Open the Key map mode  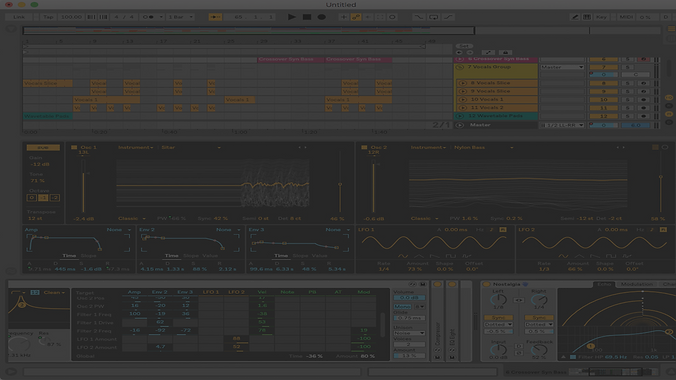(601, 17)
